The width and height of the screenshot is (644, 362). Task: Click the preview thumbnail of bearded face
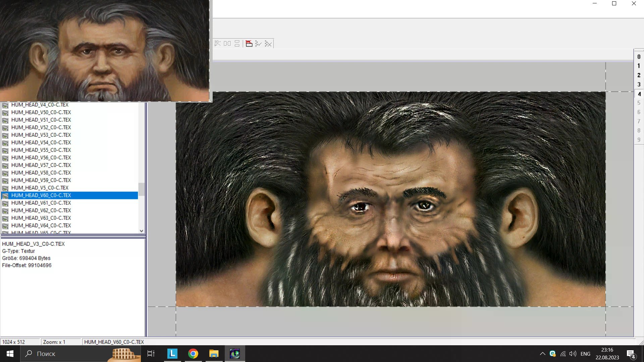click(104, 50)
